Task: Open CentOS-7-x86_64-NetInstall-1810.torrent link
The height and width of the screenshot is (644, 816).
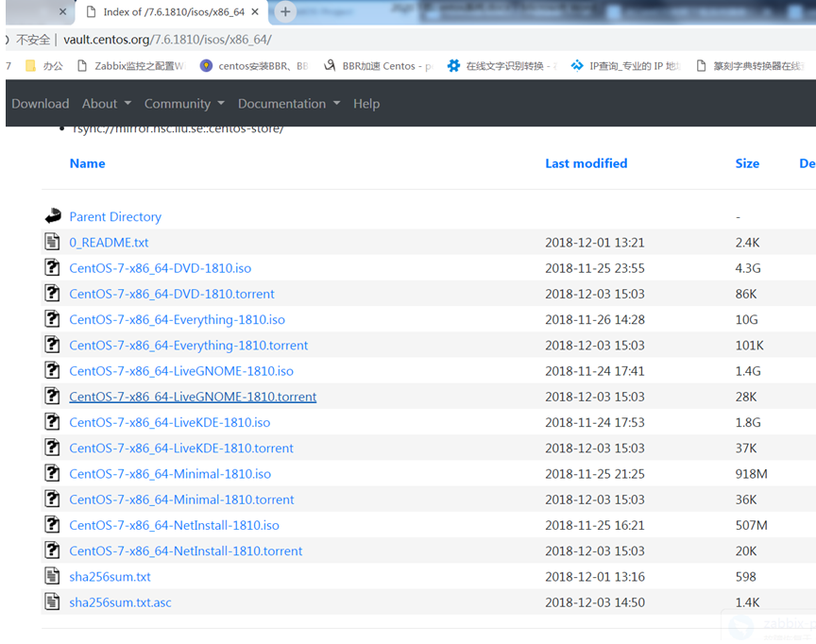Action: 186,551
